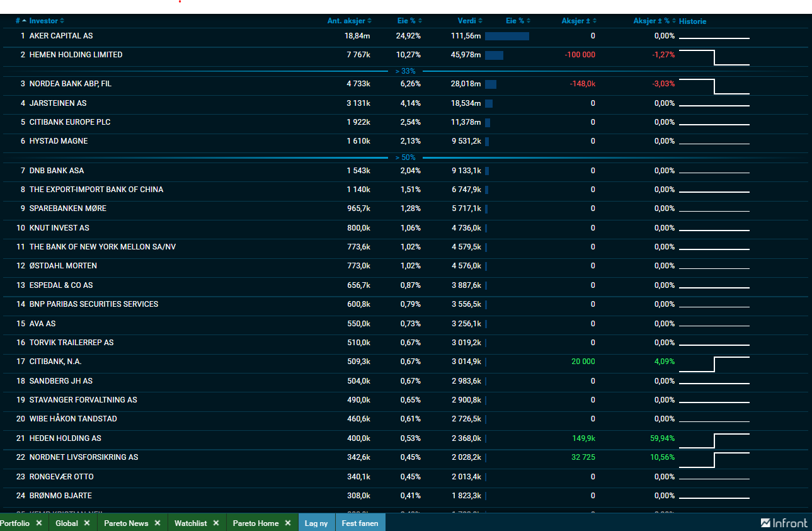Select RONGEVÆR OTTO investor
Image resolution: width=812 pixels, height=531 pixels.
pyautogui.click(x=61, y=477)
